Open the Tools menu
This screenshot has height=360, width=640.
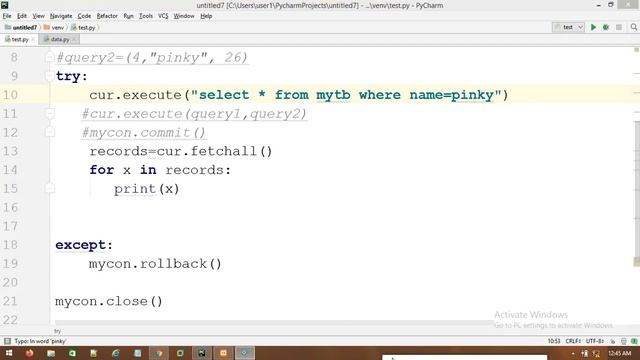pos(146,16)
